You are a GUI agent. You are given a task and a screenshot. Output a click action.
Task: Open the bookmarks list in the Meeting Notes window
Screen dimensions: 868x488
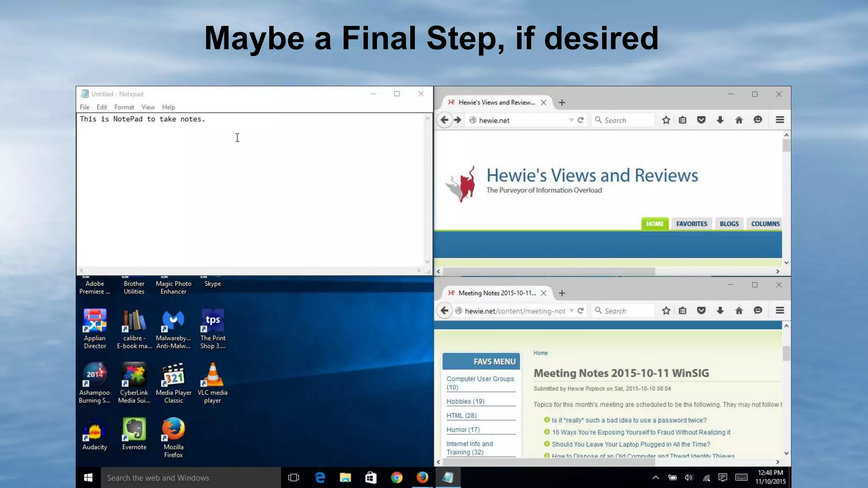pos(682,311)
